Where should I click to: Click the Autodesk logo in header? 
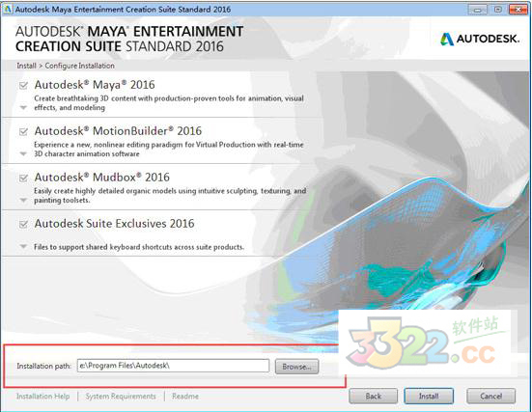480,39
